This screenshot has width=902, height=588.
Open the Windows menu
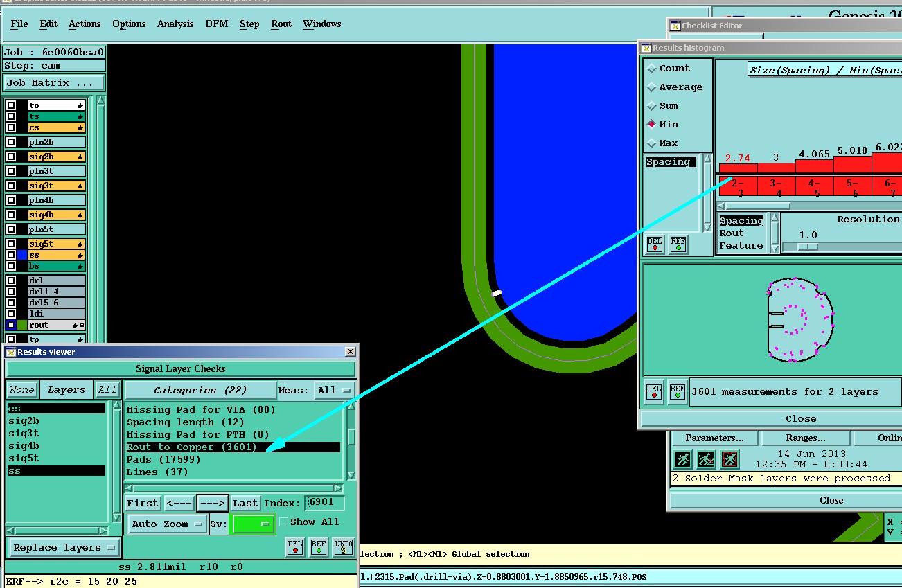(322, 24)
